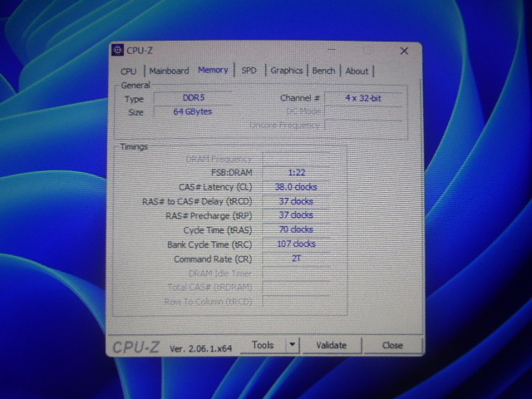This screenshot has height=399, width=532.
Task: Click the empty Row To Column (tRCD) field
Action: click(x=297, y=302)
